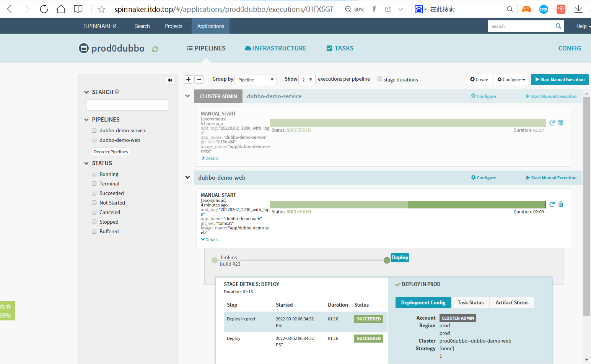Re-run the dubbo-demo-web execution icon

[x=552, y=204]
